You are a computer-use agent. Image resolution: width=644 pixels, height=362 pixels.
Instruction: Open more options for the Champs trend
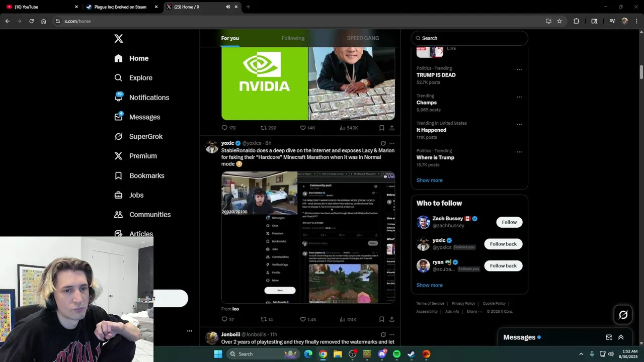(x=519, y=97)
